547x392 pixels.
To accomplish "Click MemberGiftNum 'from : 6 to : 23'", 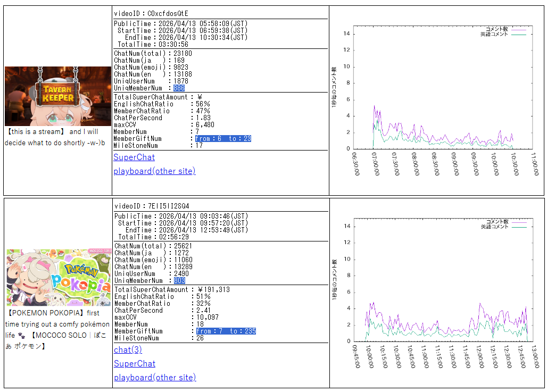I will [x=223, y=138].
